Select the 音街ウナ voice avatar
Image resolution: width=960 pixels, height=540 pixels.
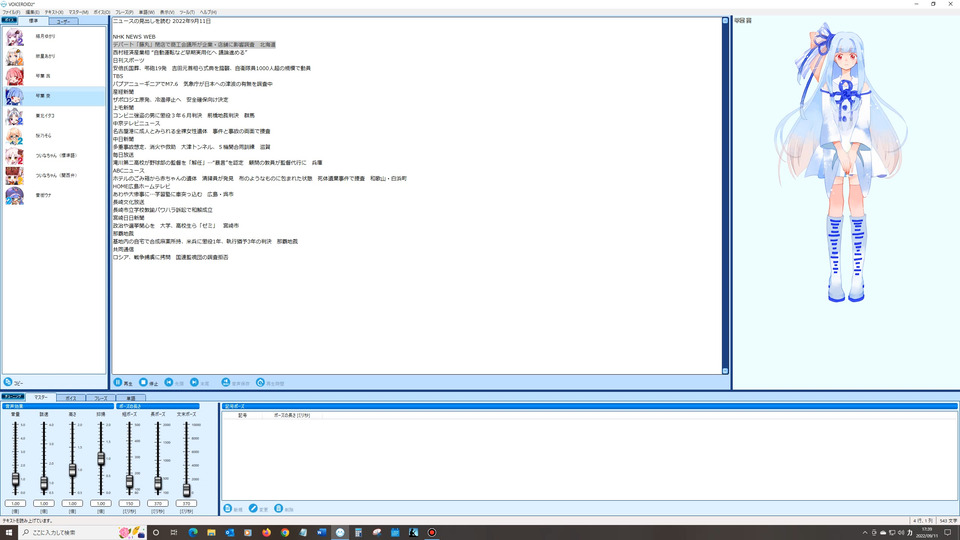[15, 195]
